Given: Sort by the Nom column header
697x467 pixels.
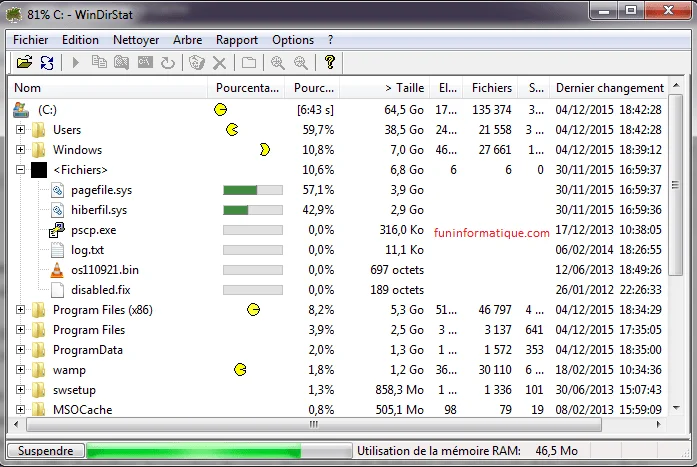Looking at the screenshot, I should coord(108,88).
